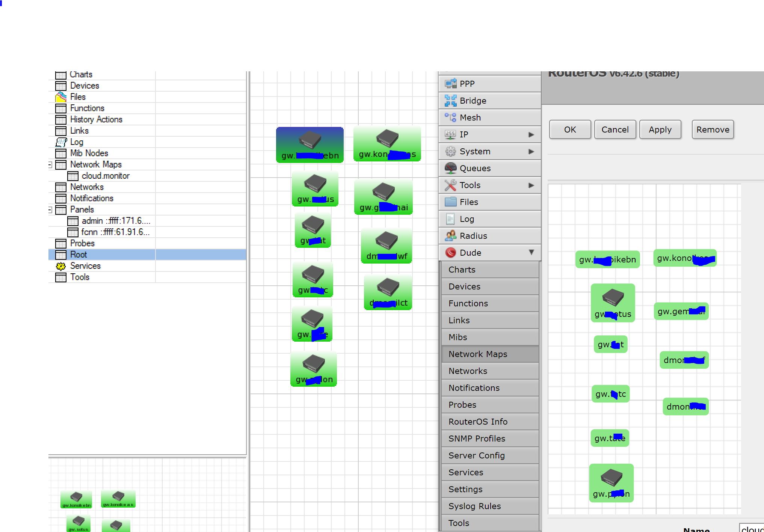Collapse the Dude menu arrow in WebFig

pos(531,252)
